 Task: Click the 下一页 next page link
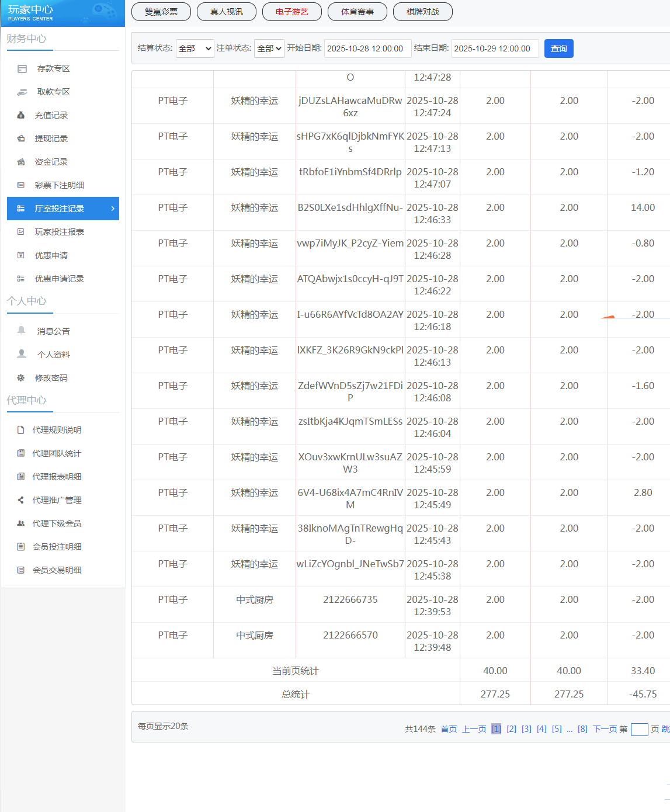605,729
